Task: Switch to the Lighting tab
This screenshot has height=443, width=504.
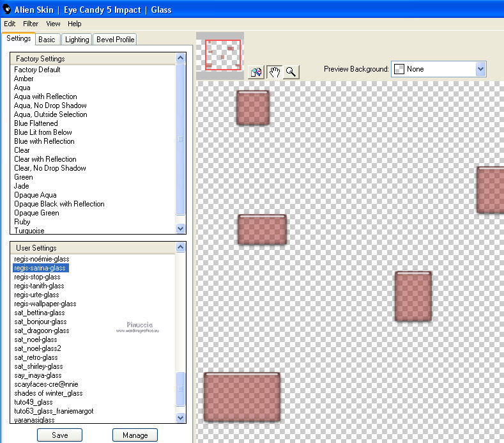Action: pyautogui.click(x=77, y=40)
